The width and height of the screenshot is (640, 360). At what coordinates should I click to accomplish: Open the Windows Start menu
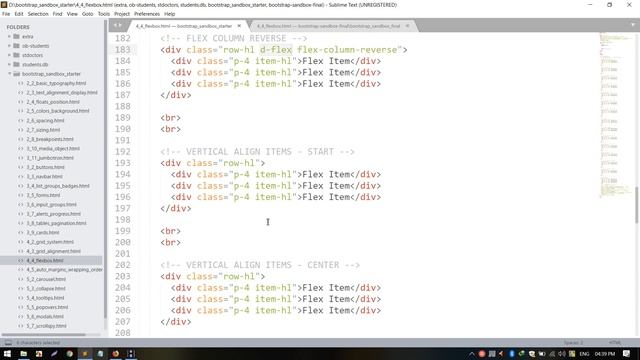pyautogui.click(x=7, y=353)
